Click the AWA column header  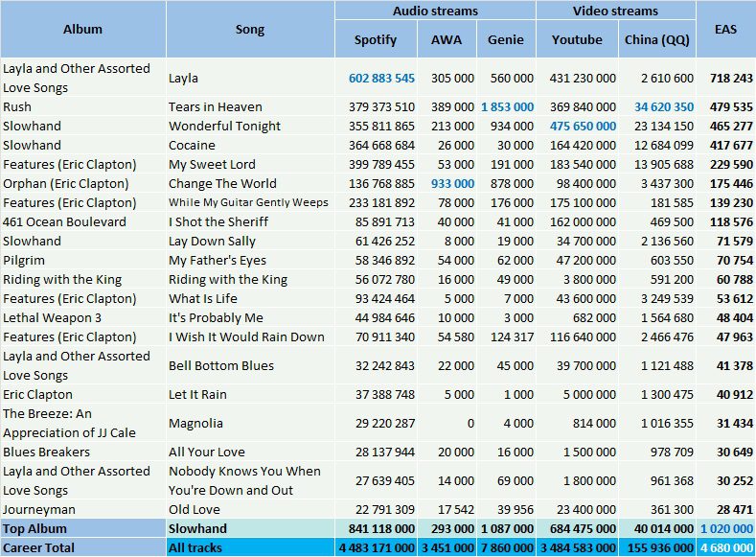click(x=447, y=39)
